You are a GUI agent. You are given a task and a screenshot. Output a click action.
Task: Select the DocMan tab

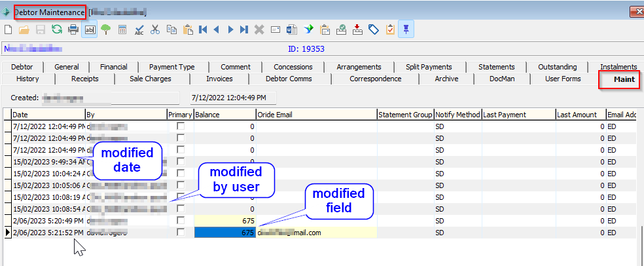tap(502, 79)
